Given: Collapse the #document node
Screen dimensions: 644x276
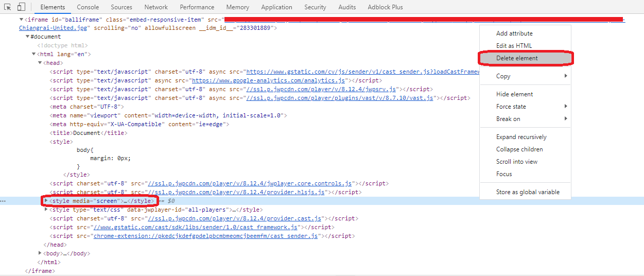Looking at the screenshot, I should (x=28, y=37).
